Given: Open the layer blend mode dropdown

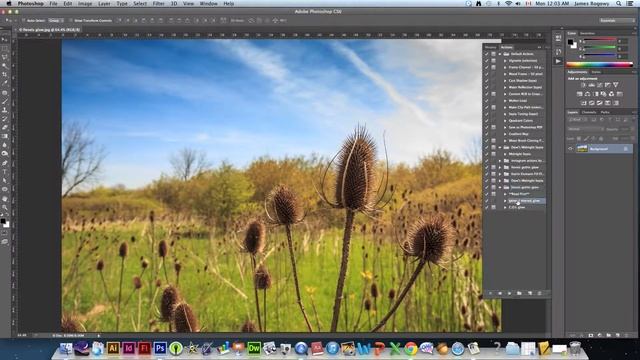Looking at the screenshot, I should (x=585, y=129).
